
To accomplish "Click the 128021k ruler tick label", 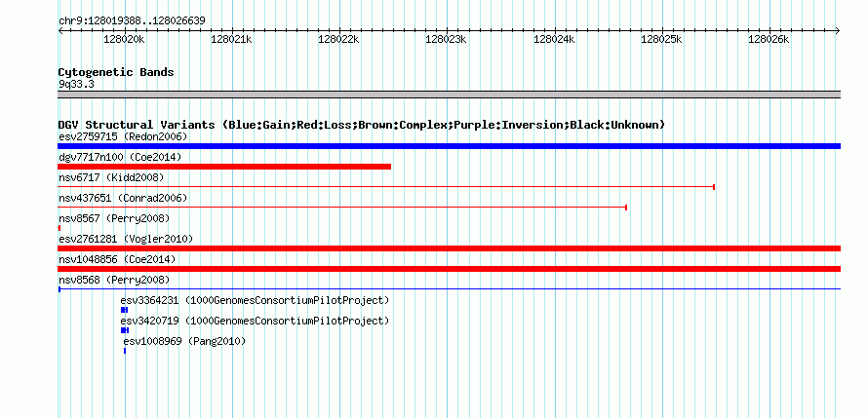I will click(x=232, y=39).
